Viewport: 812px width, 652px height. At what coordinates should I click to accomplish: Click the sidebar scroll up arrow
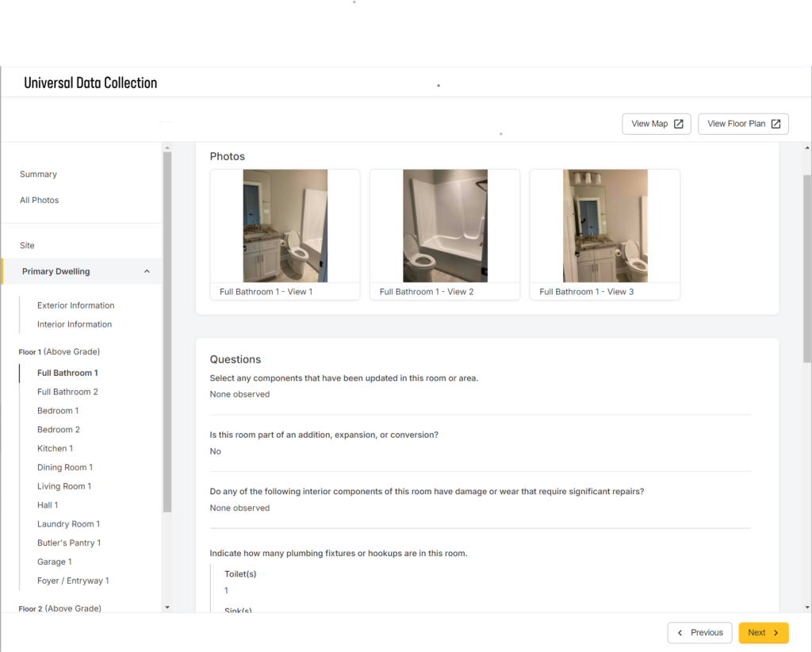point(167,148)
